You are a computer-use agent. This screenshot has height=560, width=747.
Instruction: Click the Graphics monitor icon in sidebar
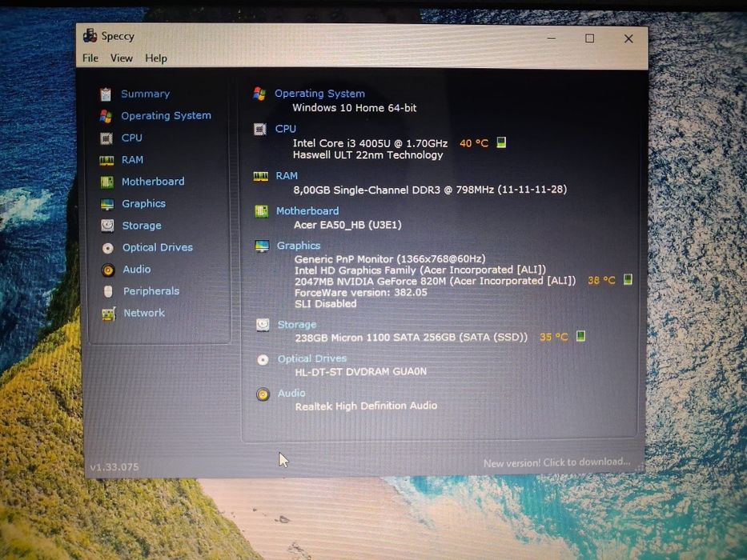(107, 204)
